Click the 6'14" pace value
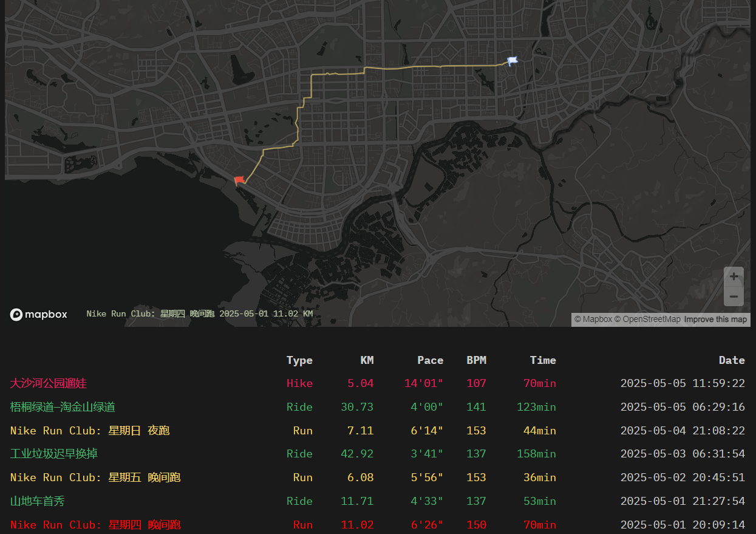The height and width of the screenshot is (534, 756). 427,431
